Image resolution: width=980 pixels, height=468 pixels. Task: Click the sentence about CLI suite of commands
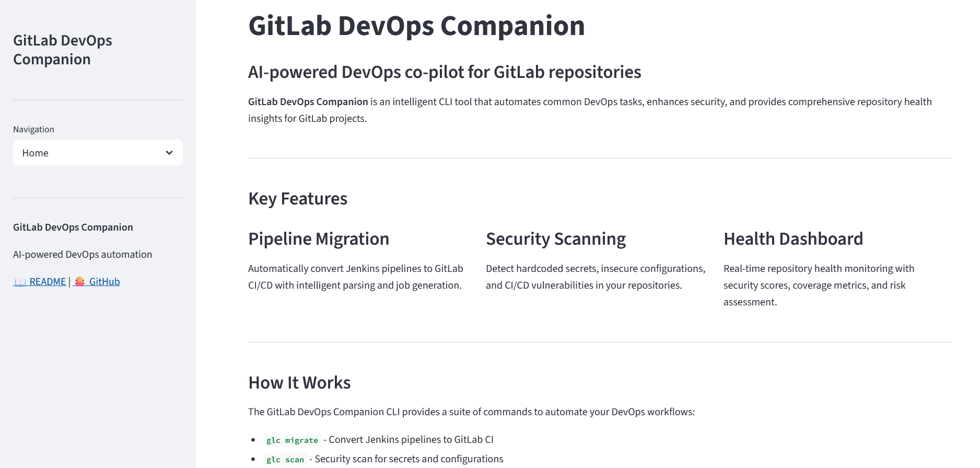(x=471, y=412)
